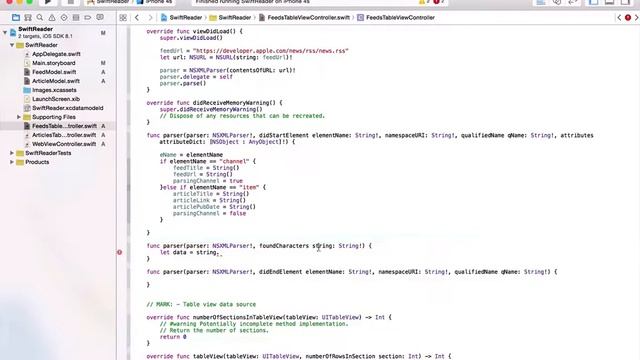Show errors from the toolbar error count
Viewport: 640px width, 360px height.
(x=439, y=2)
